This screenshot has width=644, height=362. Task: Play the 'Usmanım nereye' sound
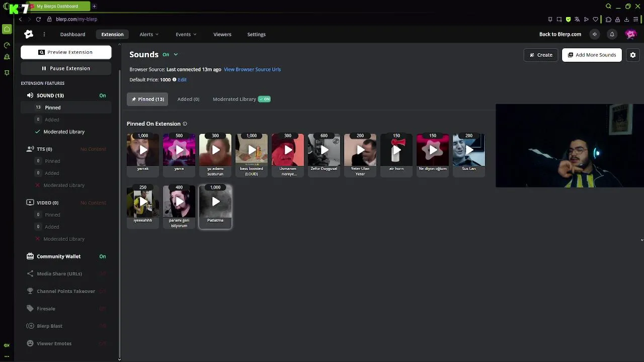288,150
